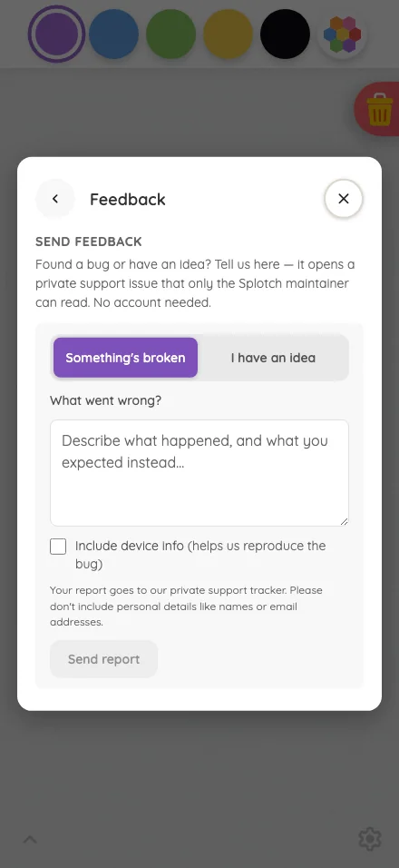Open settings via the gear icon
This screenshot has width=399, height=868.
370,839
